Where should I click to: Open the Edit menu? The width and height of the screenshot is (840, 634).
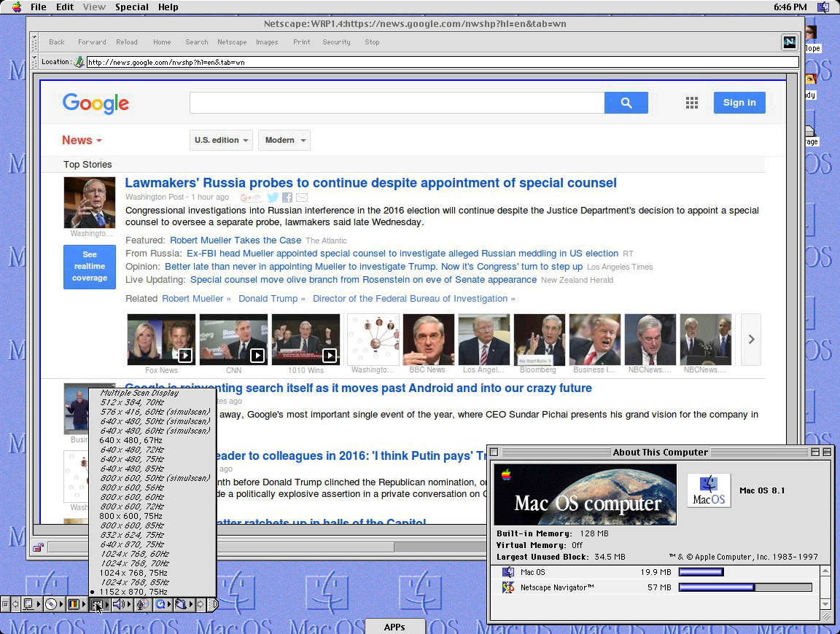pos(65,7)
